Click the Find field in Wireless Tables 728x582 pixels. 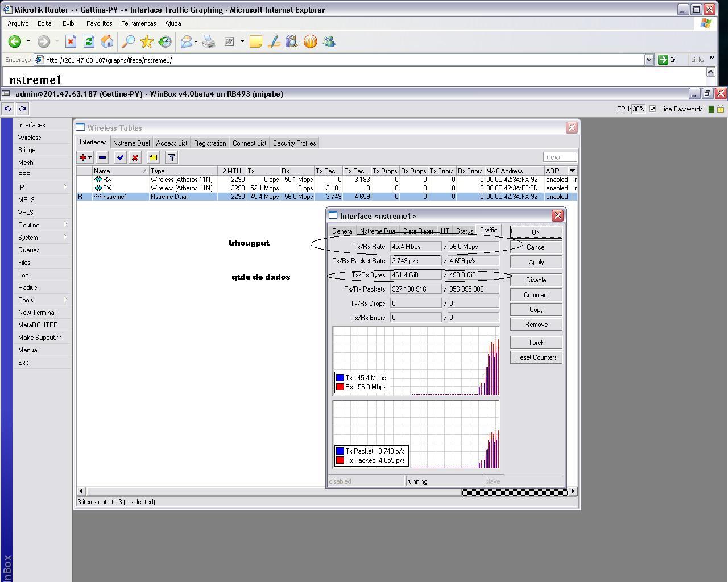pos(560,157)
